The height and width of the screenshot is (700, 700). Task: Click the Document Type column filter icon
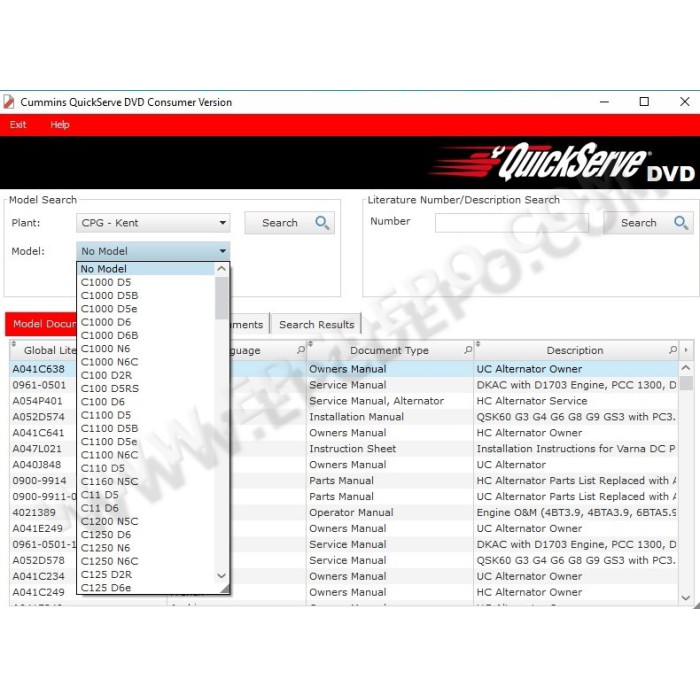[x=468, y=350]
